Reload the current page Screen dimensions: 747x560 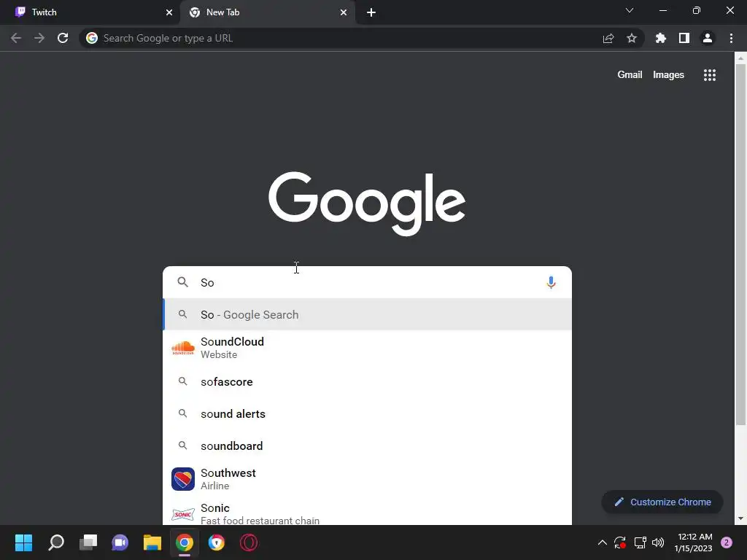pyautogui.click(x=63, y=38)
